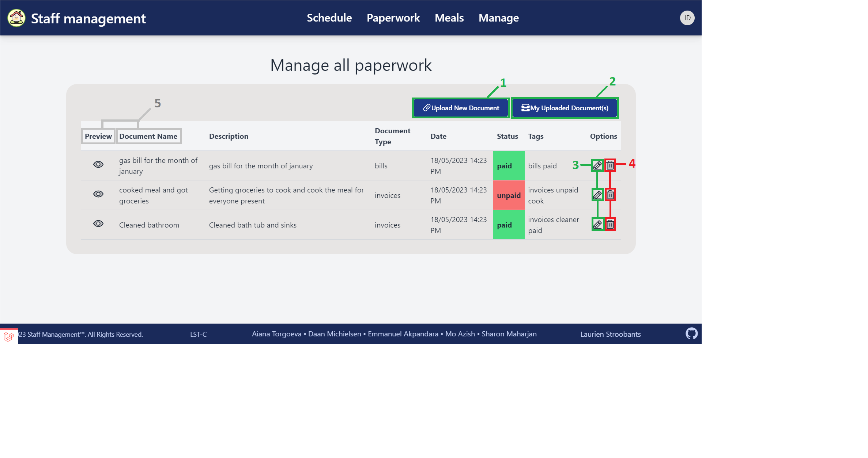Click the delete icon for Cleaned bathroom

(610, 224)
